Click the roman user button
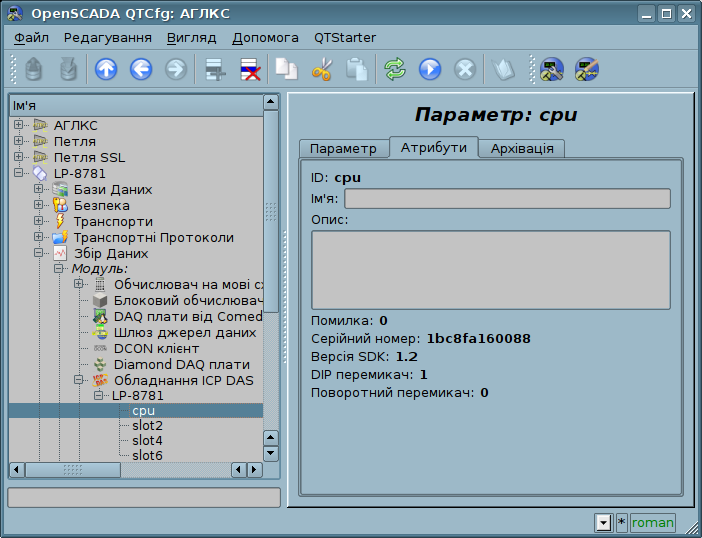The image size is (702, 538). pyautogui.click(x=652, y=523)
